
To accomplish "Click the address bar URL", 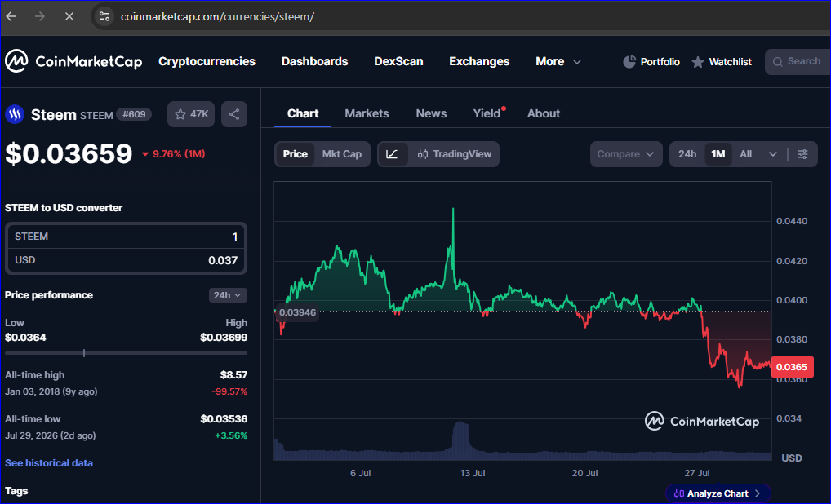I will pyautogui.click(x=217, y=16).
